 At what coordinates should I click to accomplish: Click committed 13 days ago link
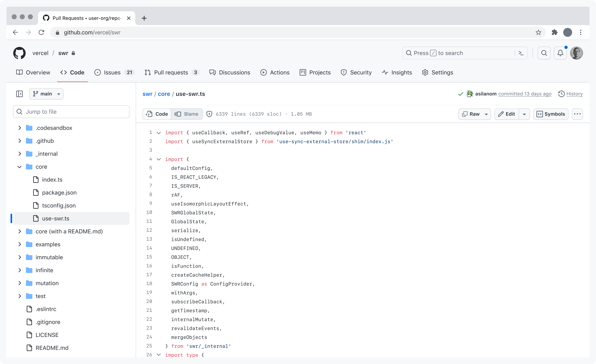point(525,94)
